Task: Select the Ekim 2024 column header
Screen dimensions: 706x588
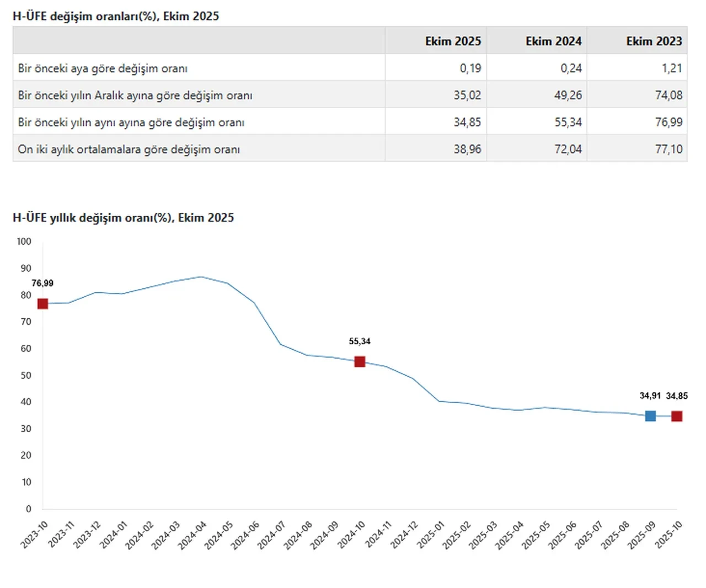Action: pyautogui.click(x=553, y=41)
